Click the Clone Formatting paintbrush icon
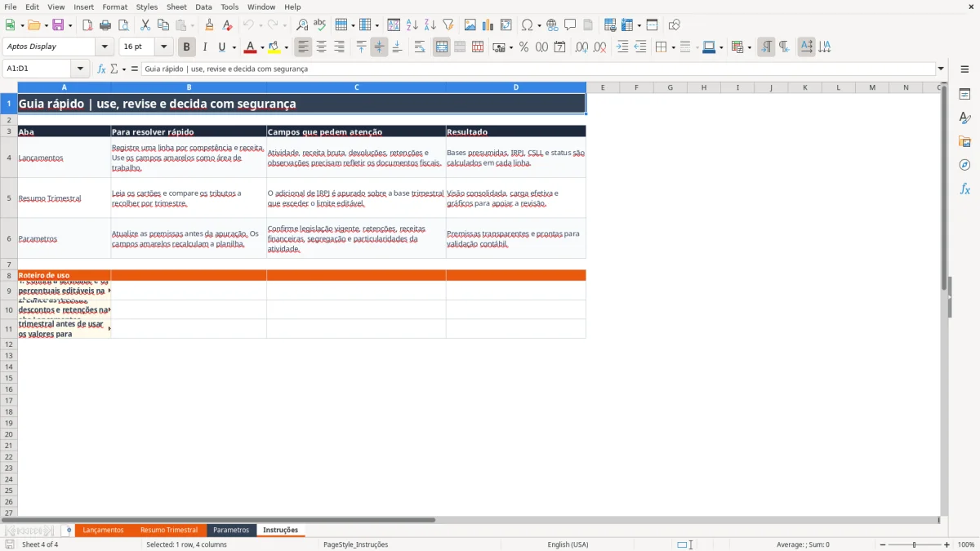The width and height of the screenshot is (980, 551). click(209, 25)
